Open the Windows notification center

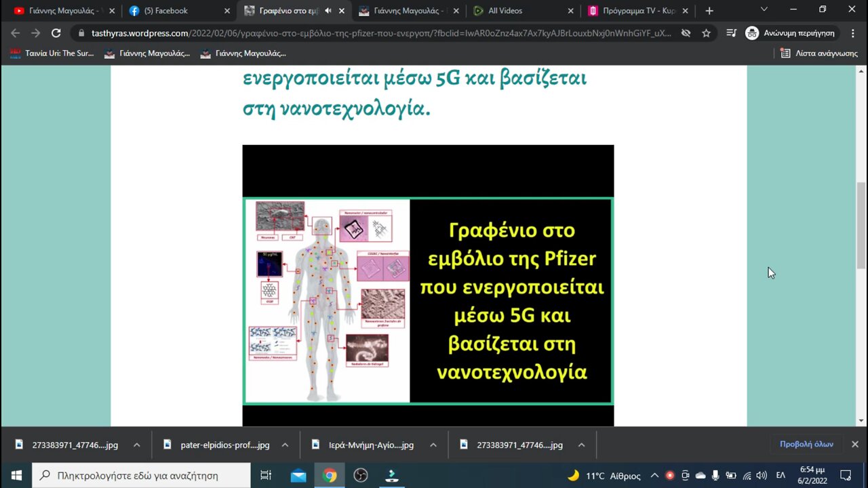tap(846, 476)
